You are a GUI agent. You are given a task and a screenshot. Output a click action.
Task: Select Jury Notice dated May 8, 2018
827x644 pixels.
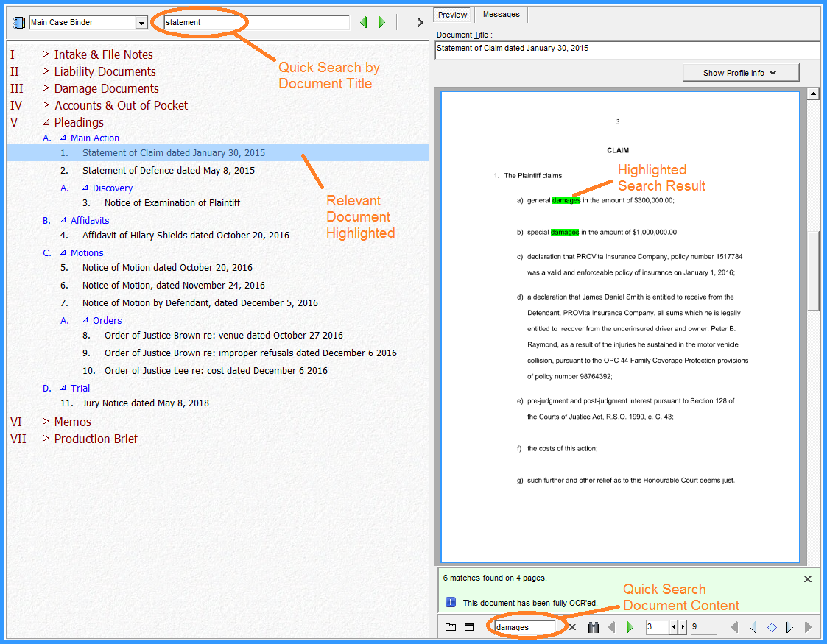pyautogui.click(x=146, y=403)
